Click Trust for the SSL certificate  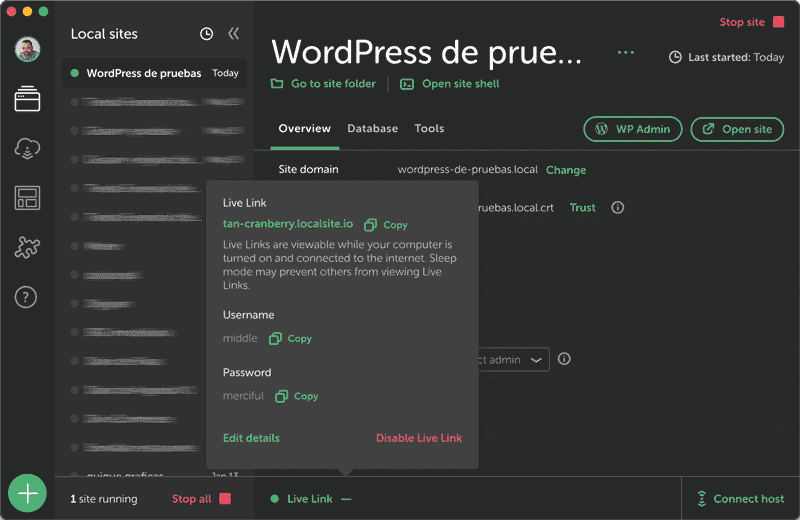pyautogui.click(x=583, y=207)
